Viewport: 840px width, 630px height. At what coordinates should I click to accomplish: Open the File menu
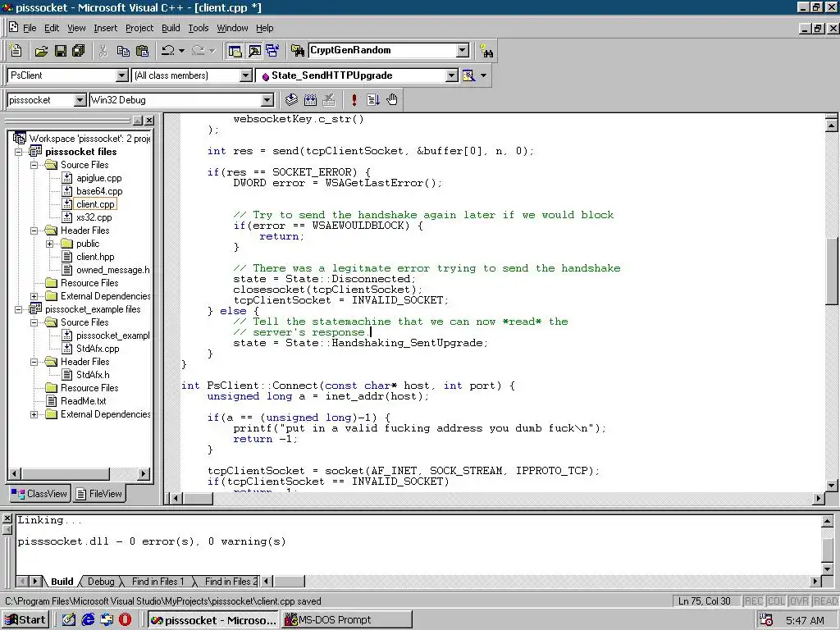click(x=30, y=28)
